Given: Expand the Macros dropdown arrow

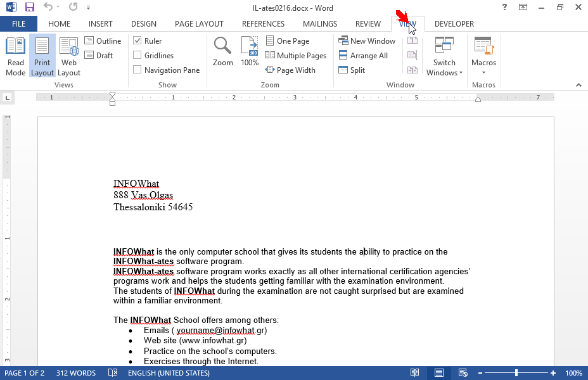Looking at the screenshot, I should coord(483,73).
